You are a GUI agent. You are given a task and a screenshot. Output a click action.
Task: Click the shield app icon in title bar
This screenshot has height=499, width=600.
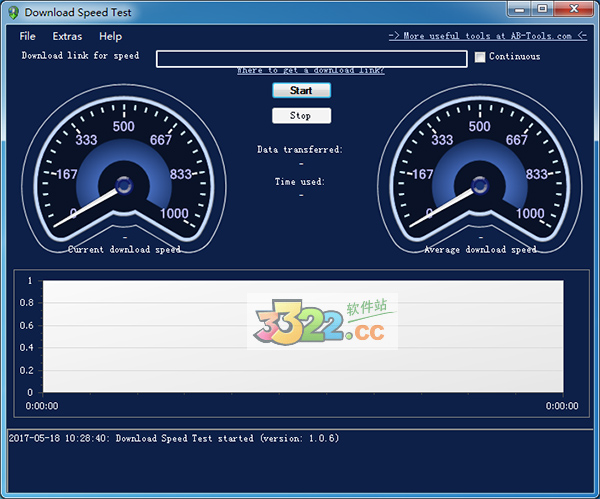pos(12,12)
